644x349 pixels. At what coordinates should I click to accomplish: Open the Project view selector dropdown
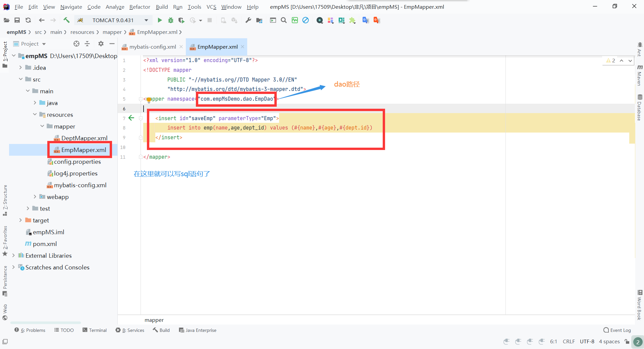coord(30,44)
